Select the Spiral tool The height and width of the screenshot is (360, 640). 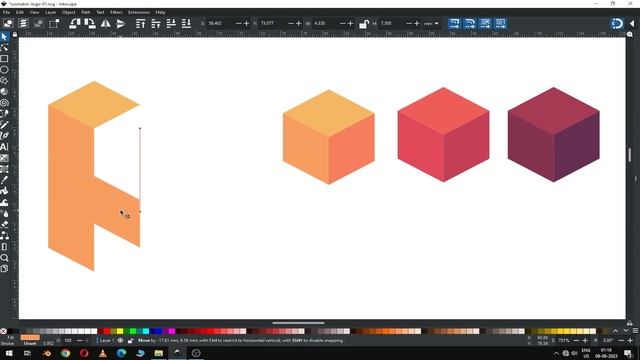pyautogui.click(x=4, y=103)
